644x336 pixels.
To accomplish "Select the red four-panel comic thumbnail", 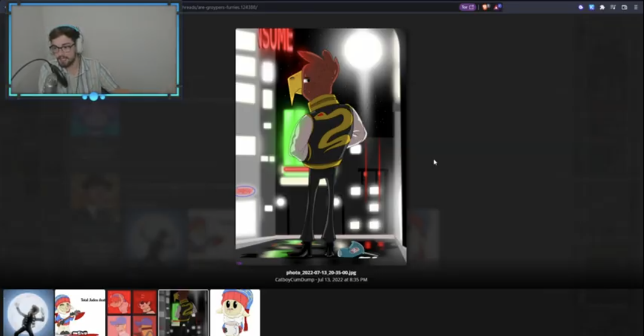I will tap(131, 313).
